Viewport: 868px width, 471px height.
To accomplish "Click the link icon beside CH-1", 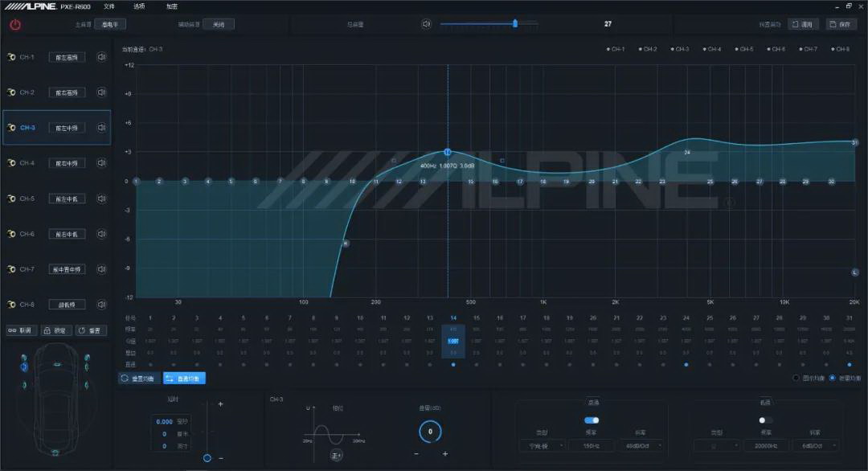I will point(11,57).
